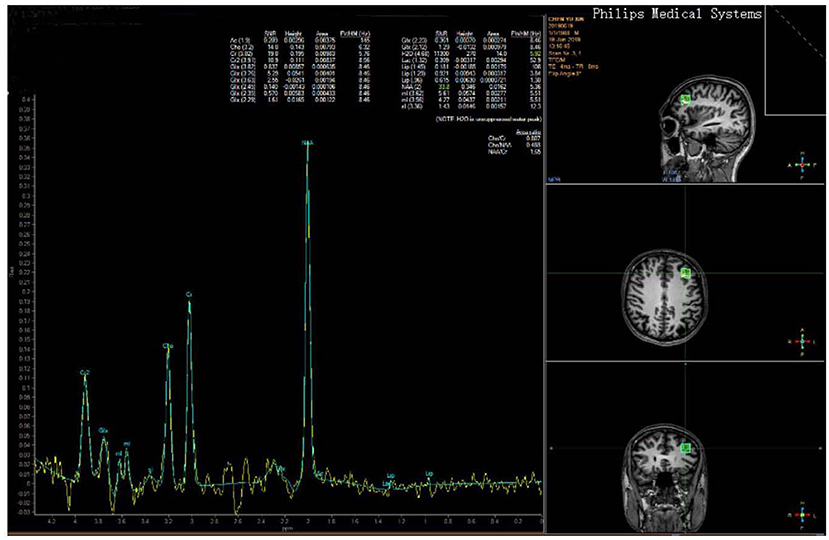This screenshot has width=829, height=540.
Task: Click the 3.2 ppm axis tick
Action: tap(168, 522)
